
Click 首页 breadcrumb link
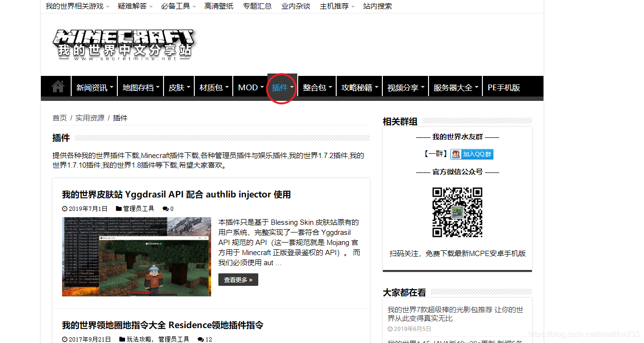click(60, 118)
